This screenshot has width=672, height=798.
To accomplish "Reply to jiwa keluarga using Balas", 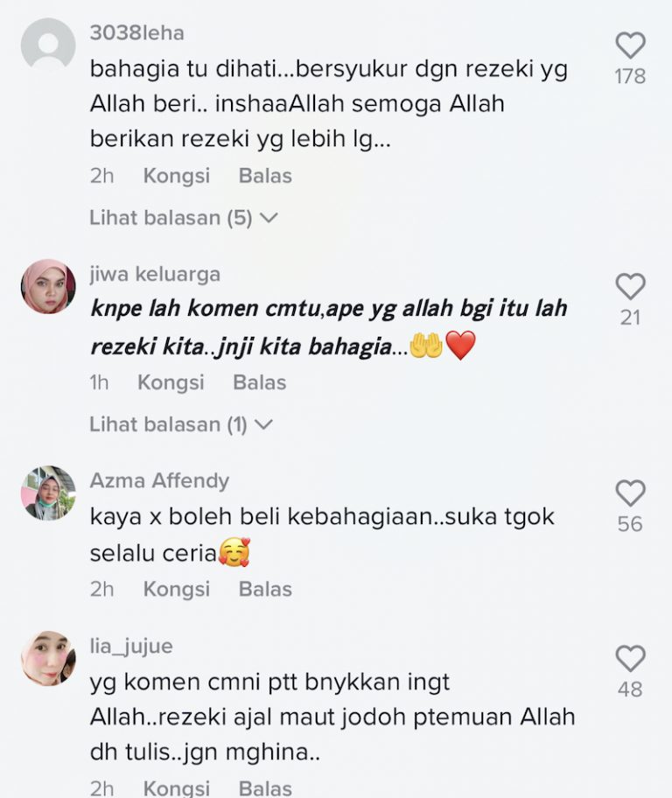I will pos(260,382).
